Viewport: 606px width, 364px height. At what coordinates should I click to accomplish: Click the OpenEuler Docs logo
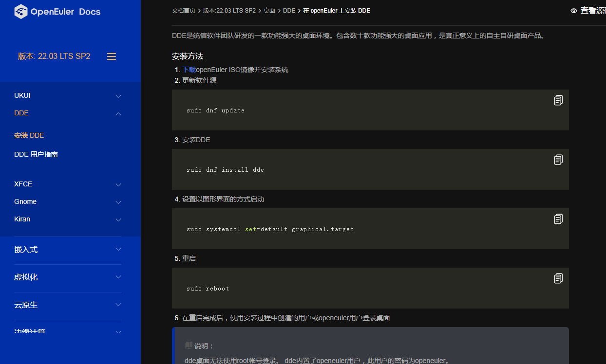57,12
